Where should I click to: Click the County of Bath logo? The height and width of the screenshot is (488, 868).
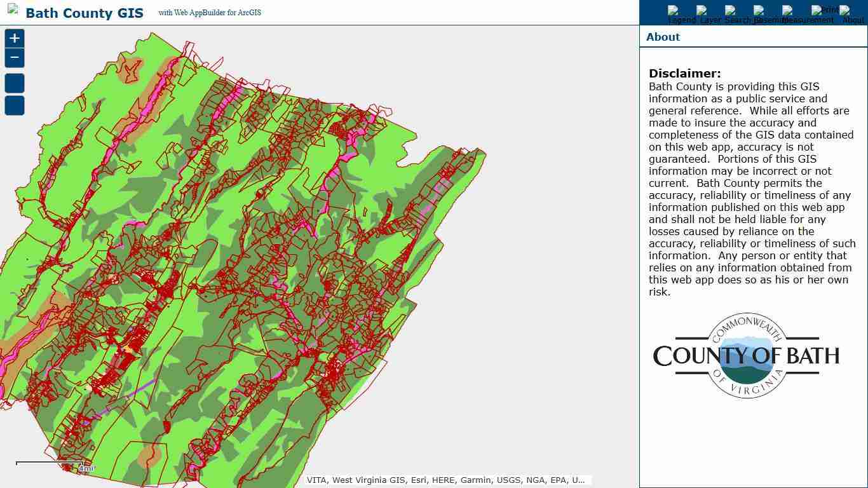pos(747,356)
